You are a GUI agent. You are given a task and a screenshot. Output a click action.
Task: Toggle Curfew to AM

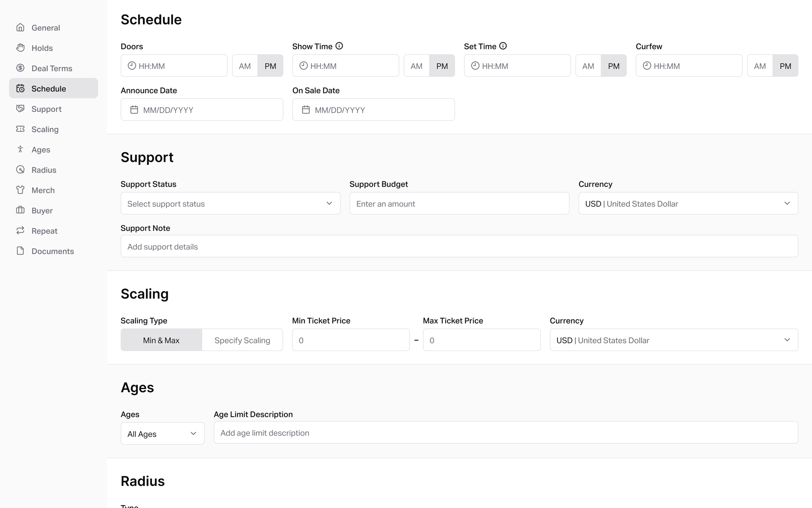click(x=760, y=66)
